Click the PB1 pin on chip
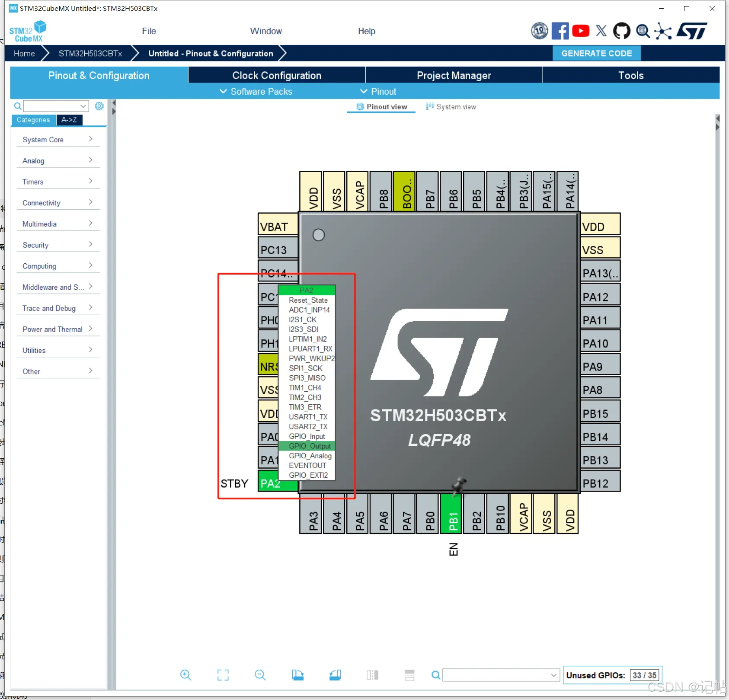The height and width of the screenshot is (700, 729). [x=451, y=514]
